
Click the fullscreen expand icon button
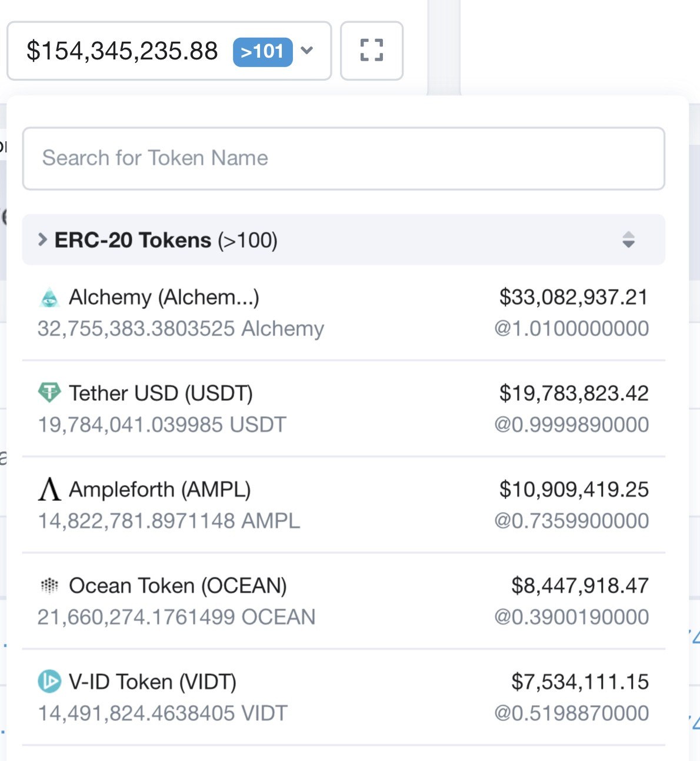[372, 51]
